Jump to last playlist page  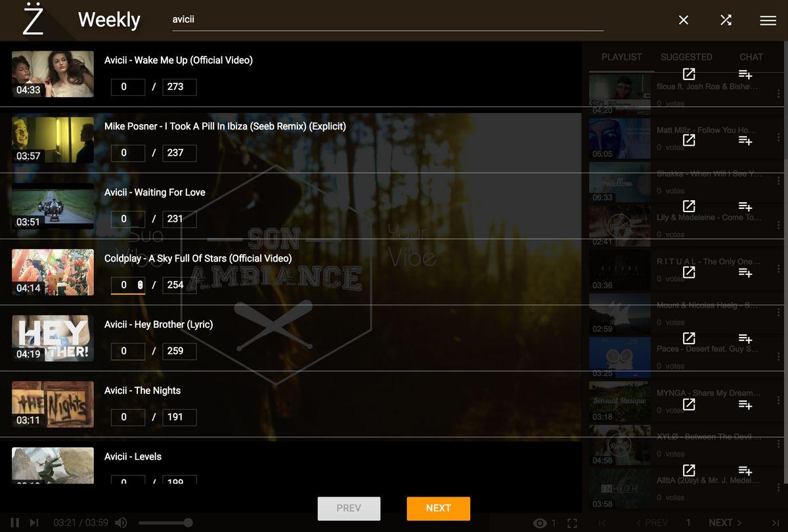(x=776, y=523)
